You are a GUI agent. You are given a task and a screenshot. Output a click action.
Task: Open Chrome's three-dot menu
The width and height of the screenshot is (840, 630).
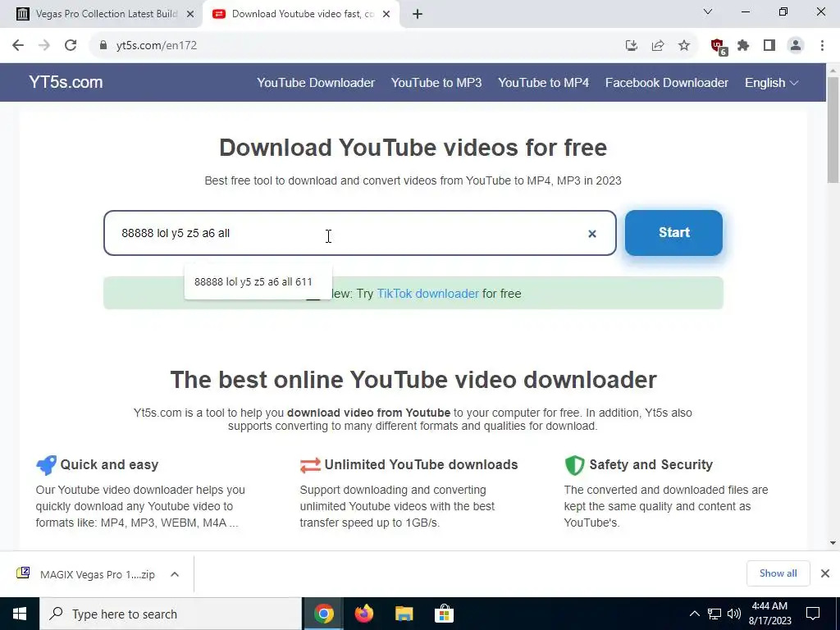pos(822,46)
